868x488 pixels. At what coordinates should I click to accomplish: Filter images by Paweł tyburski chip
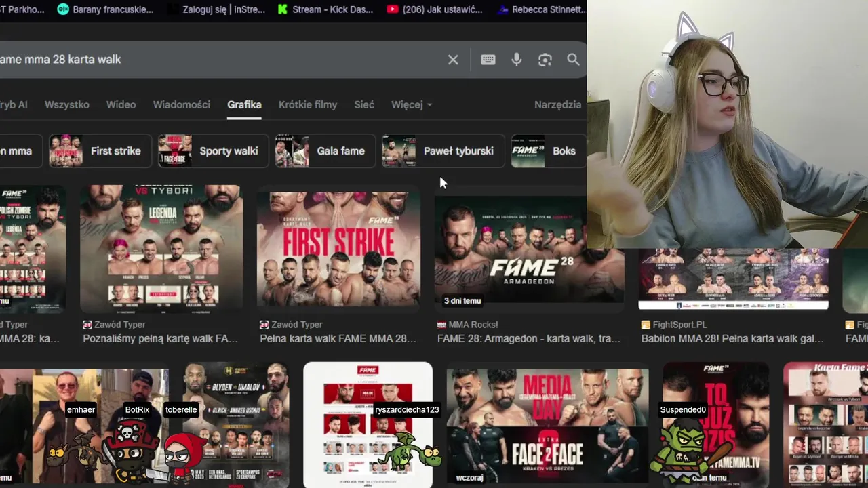[443, 150]
